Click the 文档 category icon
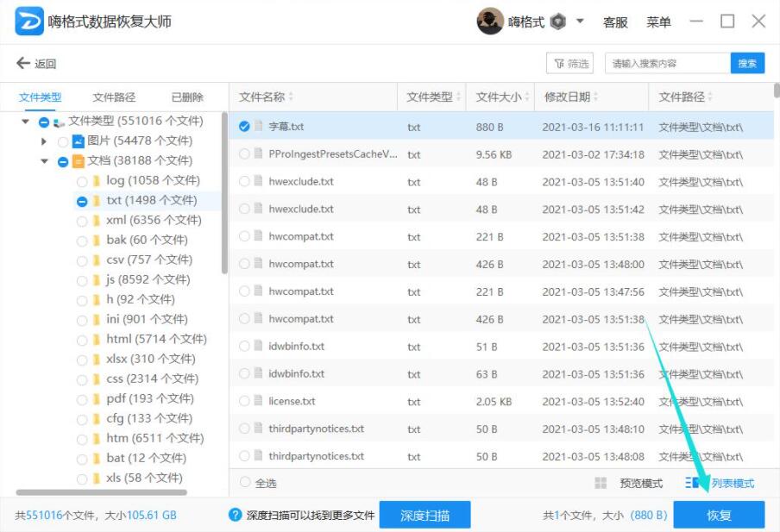Viewport: 780px width, 532px height. coord(79,161)
